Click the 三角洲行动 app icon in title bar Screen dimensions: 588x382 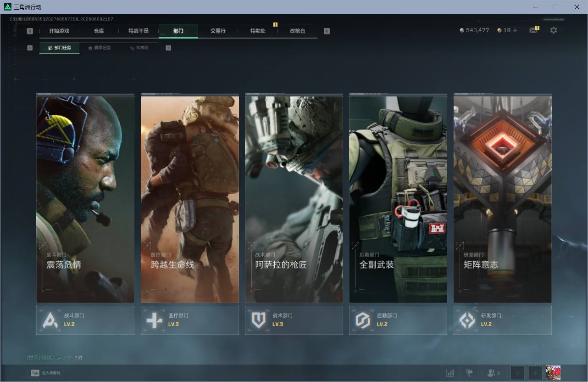point(7,7)
